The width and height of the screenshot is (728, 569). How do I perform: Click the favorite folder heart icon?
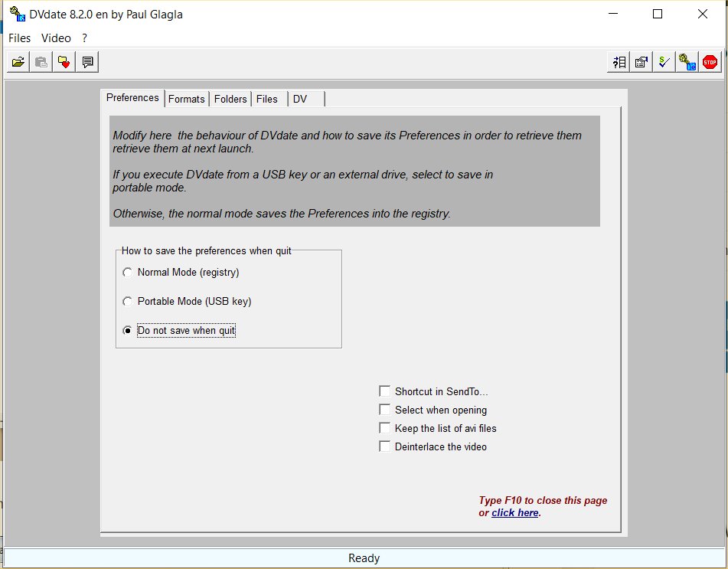click(64, 62)
